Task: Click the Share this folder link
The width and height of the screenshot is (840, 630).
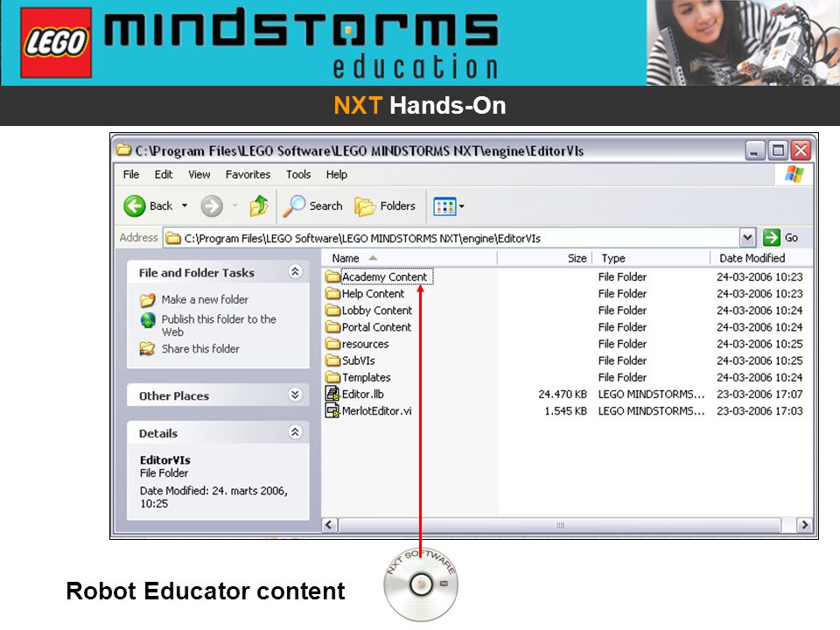Action: (200, 349)
